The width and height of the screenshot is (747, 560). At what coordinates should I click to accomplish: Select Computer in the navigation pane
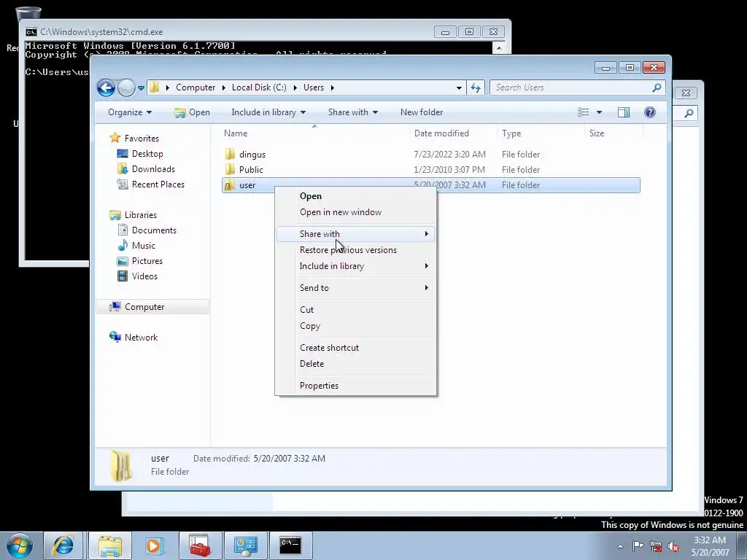[x=144, y=307]
